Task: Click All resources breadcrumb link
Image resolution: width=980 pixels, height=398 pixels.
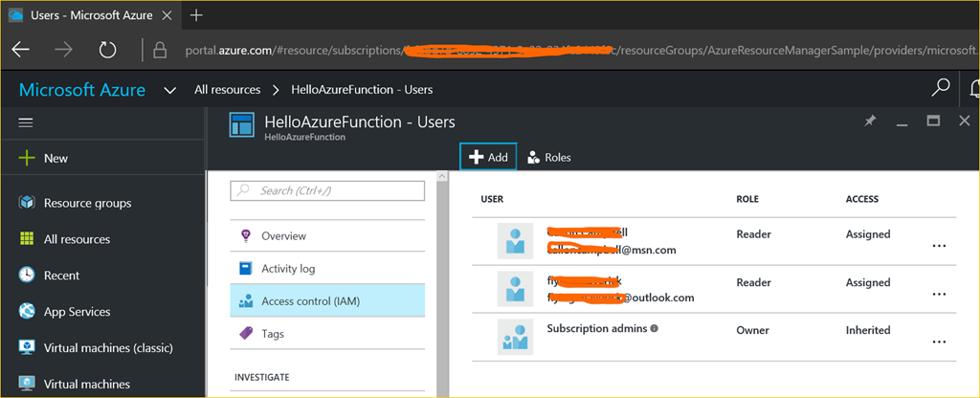Action: pos(227,90)
